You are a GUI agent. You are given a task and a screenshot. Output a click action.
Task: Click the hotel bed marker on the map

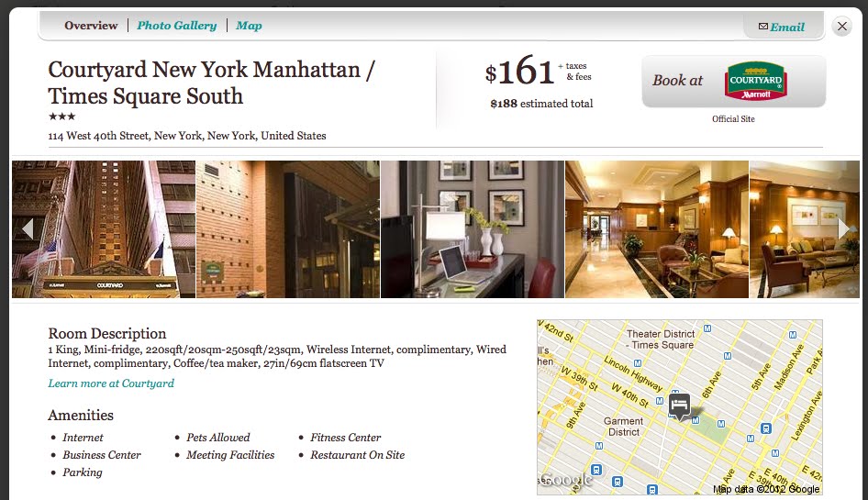click(x=679, y=406)
